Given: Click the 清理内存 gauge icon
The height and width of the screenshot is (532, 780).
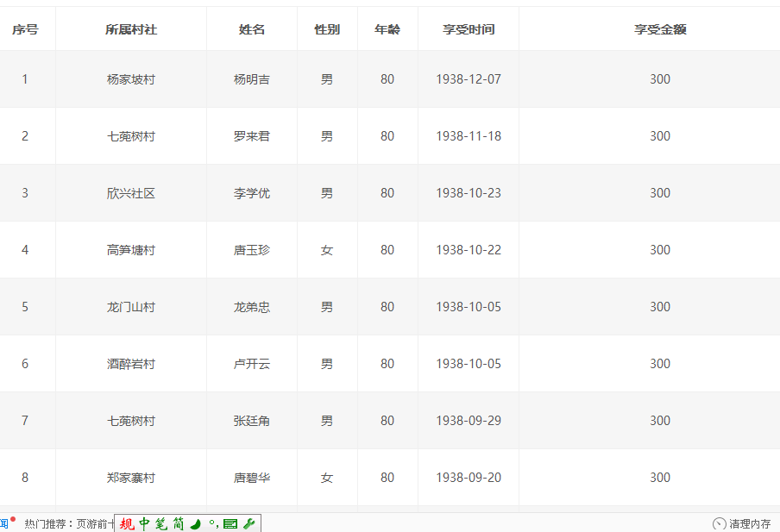Looking at the screenshot, I should click(x=719, y=523).
